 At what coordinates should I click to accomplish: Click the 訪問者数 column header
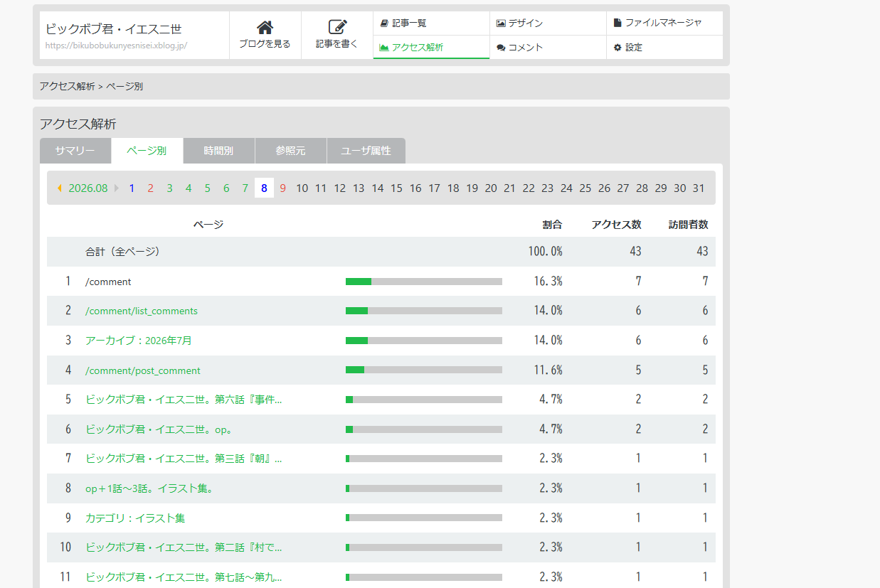tap(688, 225)
